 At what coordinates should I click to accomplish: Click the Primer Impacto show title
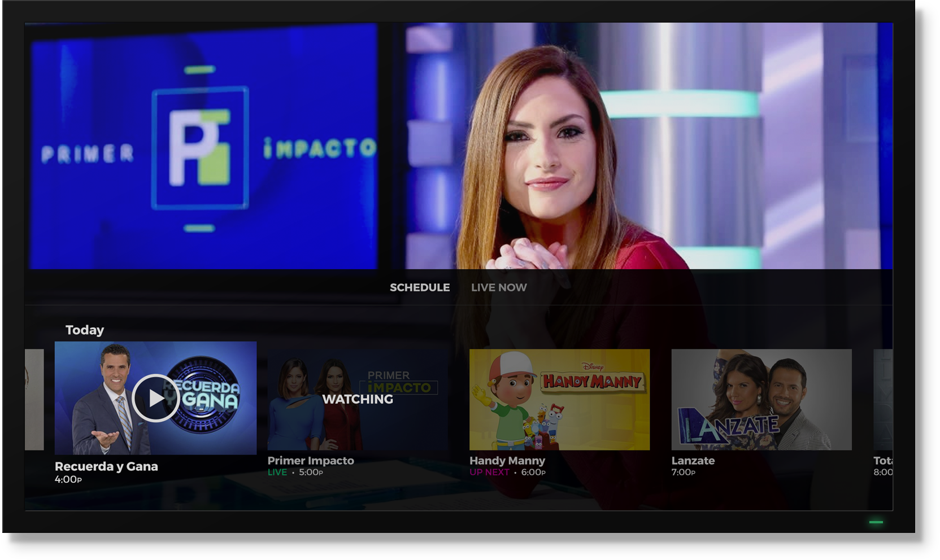point(311,461)
